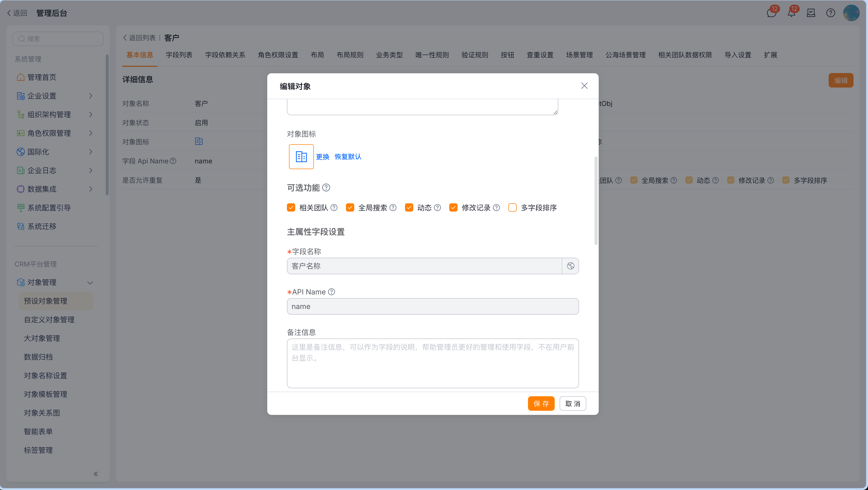Click the 对象图标 thumbnail in the dialog
This screenshot has height=490, width=868.
(x=301, y=157)
